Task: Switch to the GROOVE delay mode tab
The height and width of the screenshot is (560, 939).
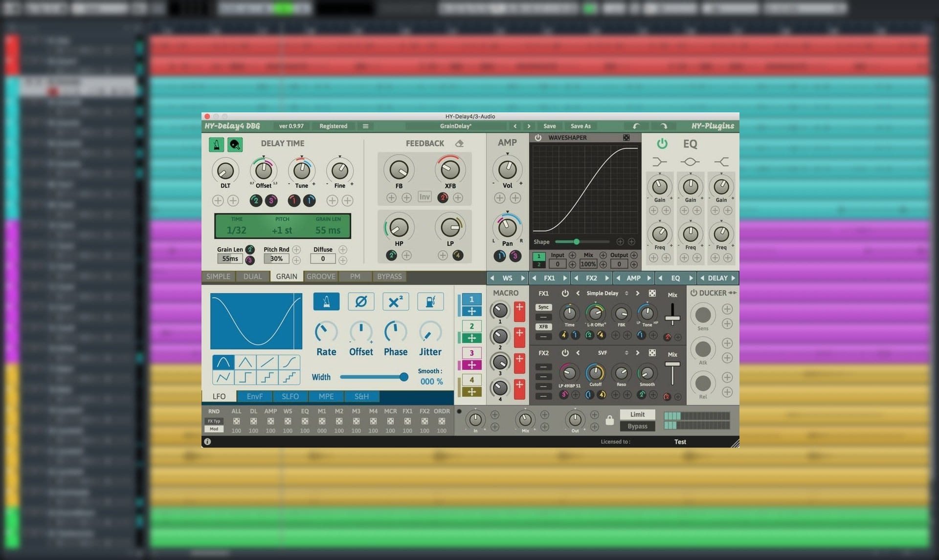Action: tap(321, 277)
